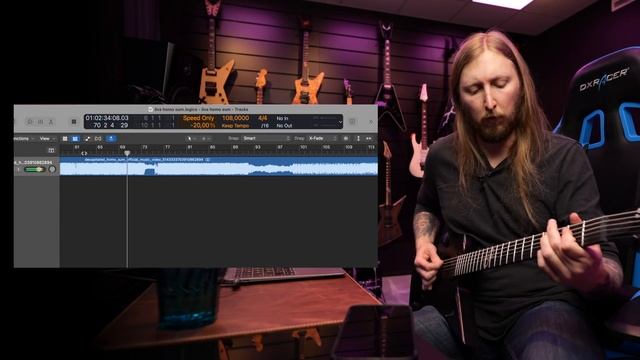Viewport: 640px width, 360px height.
Task: Click the /16 division value
Action: (265, 126)
